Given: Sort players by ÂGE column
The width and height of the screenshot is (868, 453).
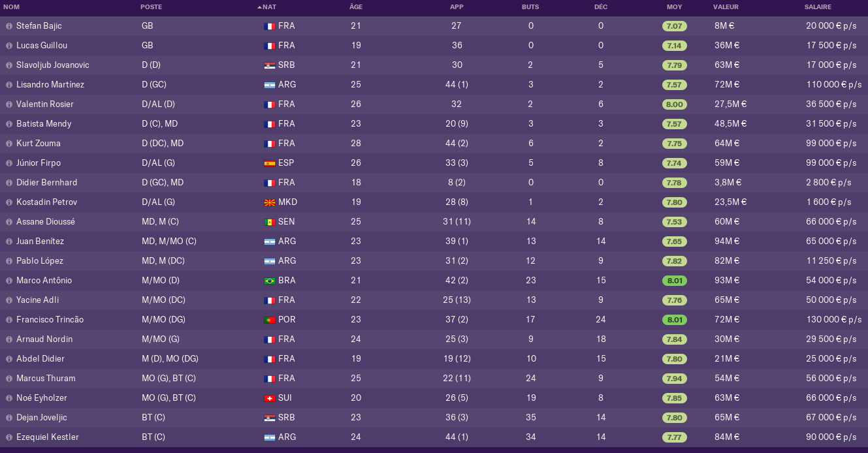Looking at the screenshot, I should click(356, 7).
